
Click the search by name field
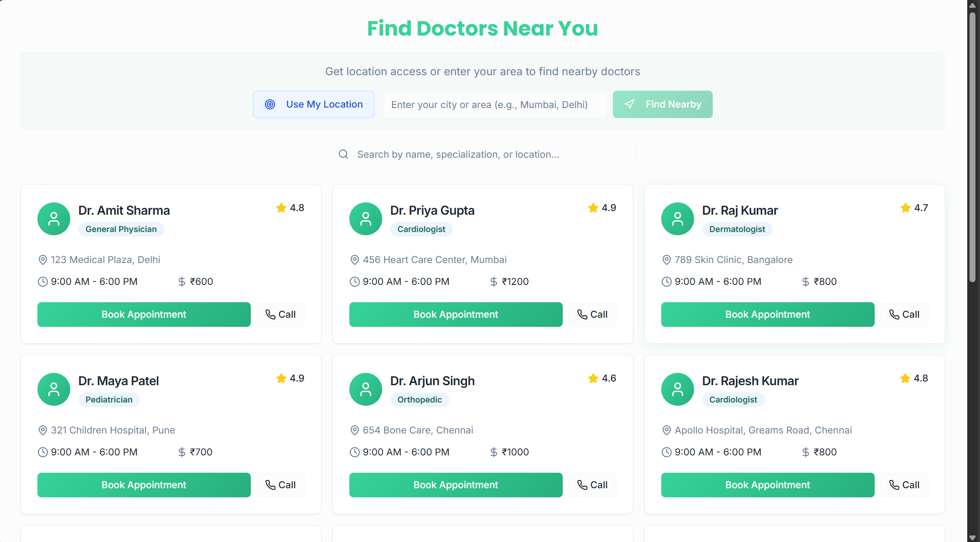482,154
